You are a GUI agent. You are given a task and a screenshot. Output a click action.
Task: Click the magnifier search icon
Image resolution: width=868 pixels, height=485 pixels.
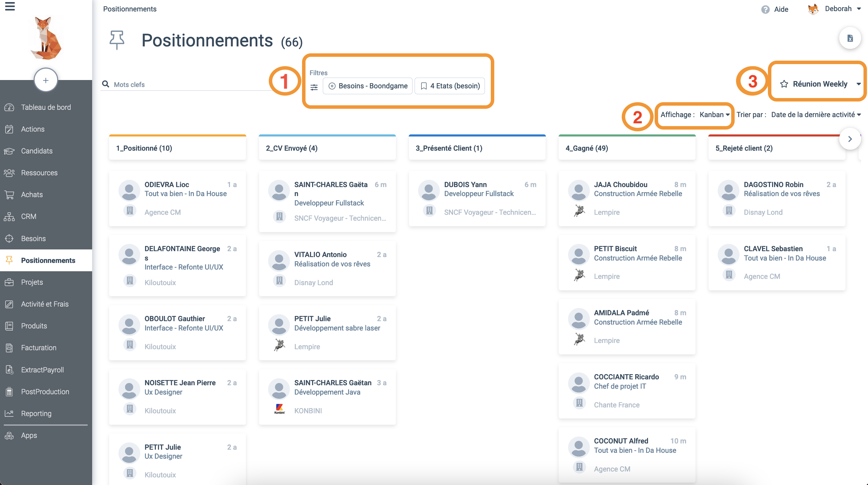pyautogui.click(x=106, y=84)
